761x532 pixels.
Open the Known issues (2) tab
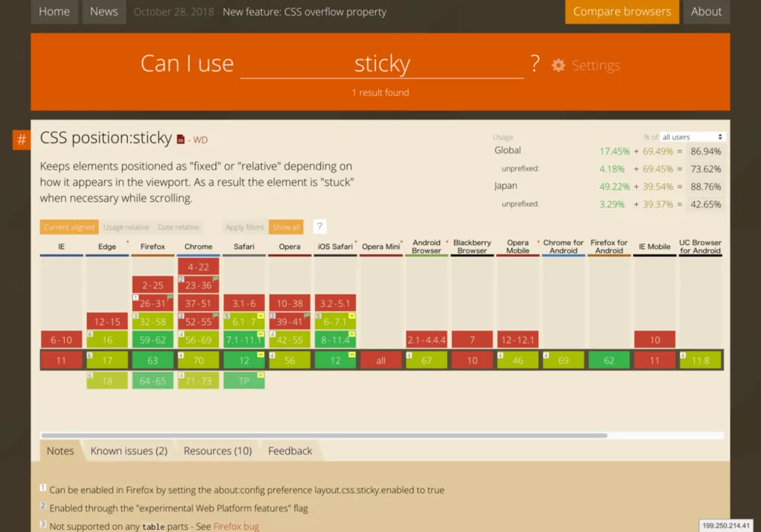click(129, 451)
